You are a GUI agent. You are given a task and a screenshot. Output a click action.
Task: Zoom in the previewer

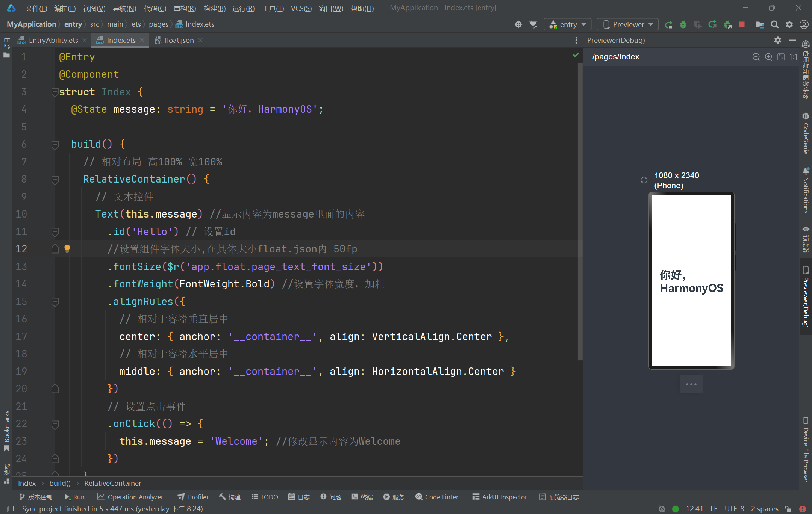click(769, 57)
